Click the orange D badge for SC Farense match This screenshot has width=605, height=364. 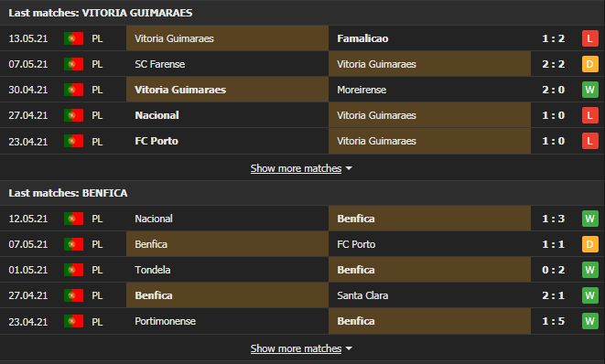click(x=590, y=64)
